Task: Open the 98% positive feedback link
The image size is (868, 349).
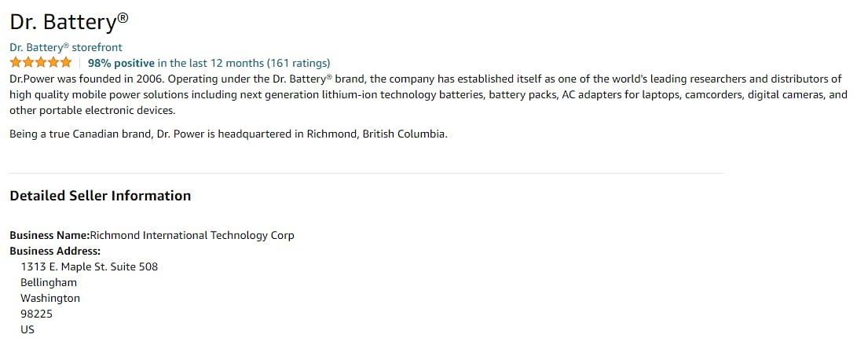Action: [x=121, y=63]
